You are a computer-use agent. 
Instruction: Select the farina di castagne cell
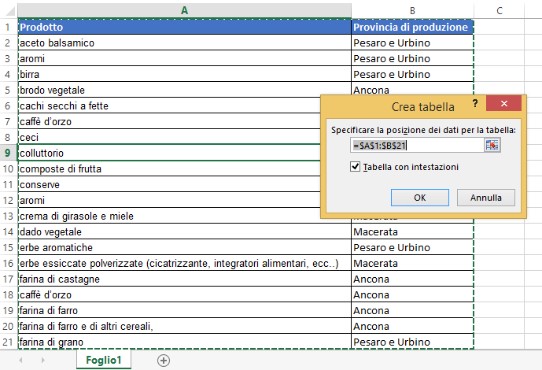185,279
